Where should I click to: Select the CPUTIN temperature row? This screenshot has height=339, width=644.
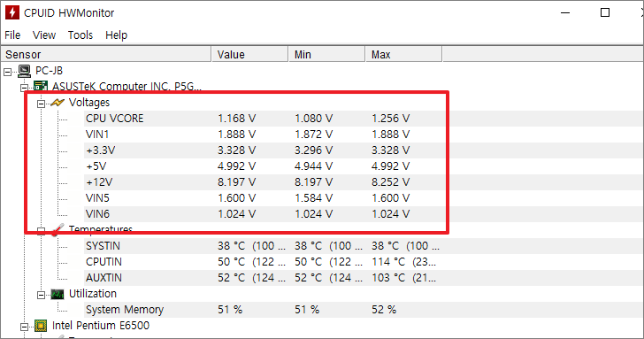tap(263, 262)
